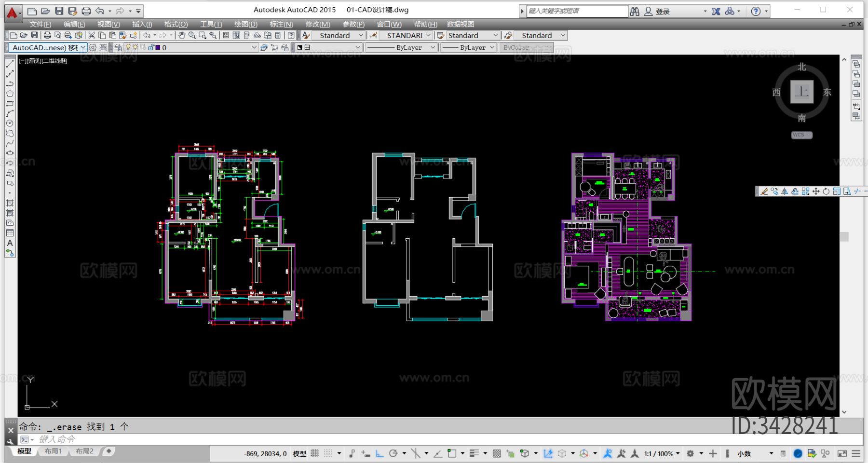This screenshot has height=463, width=868.
Task: Click the Mirror tool in modify toolbar
Action: [x=785, y=191]
